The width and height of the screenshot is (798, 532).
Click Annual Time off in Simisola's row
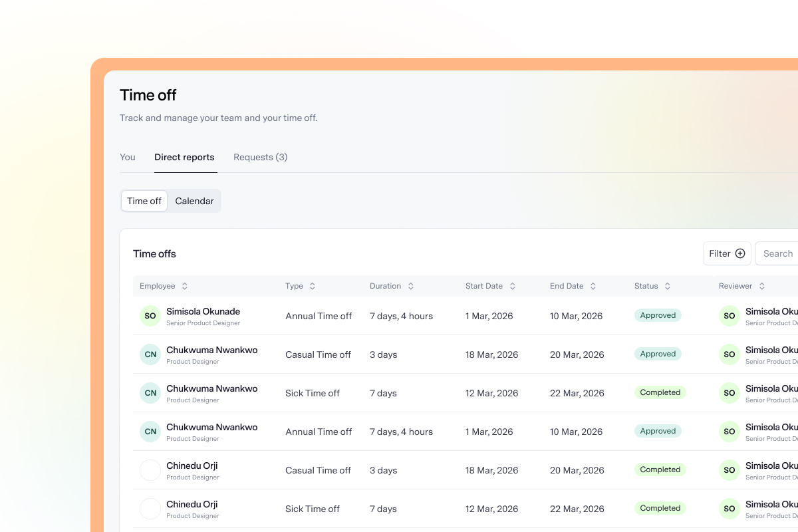coord(319,316)
